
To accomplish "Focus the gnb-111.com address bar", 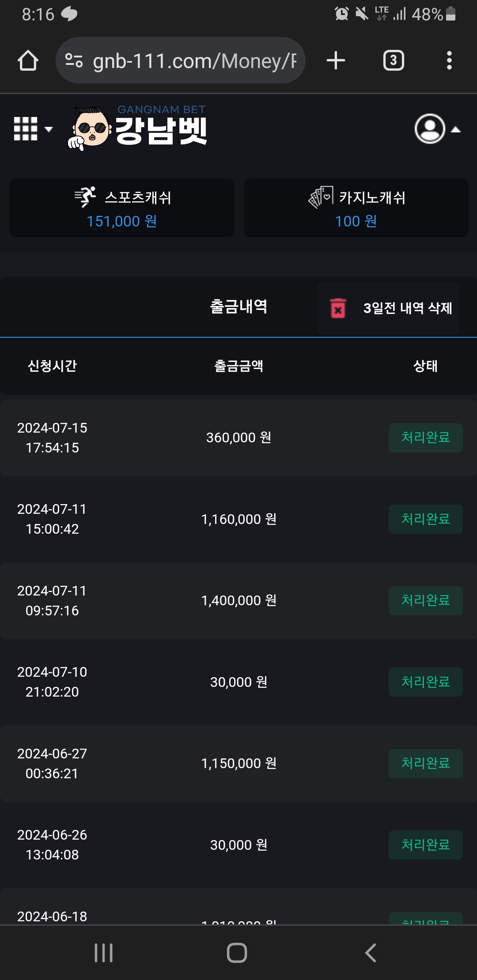I will click(x=194, y=60).
